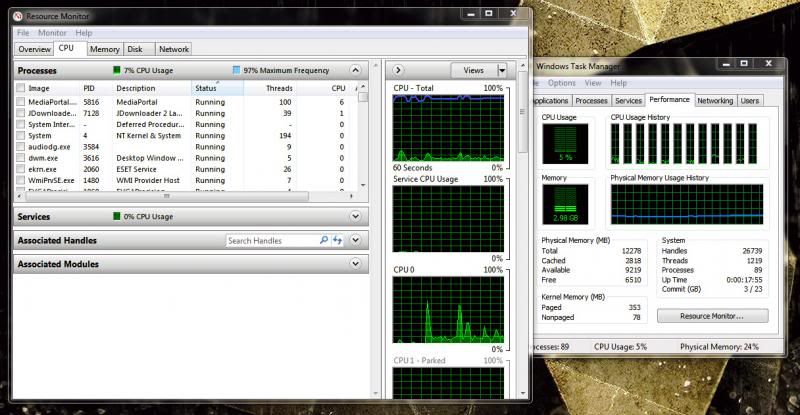
Task: Sort by the Description column header
Action: pos(152,88)
